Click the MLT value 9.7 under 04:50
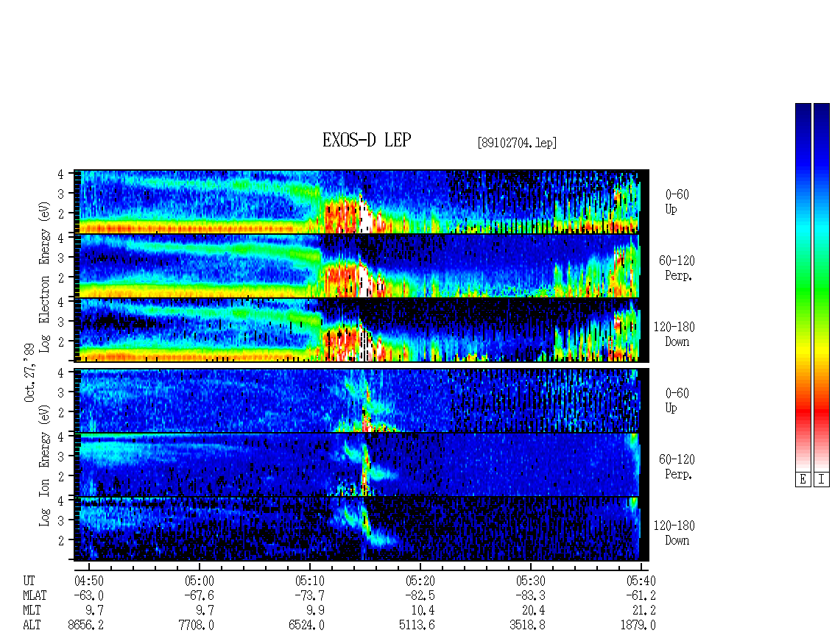The image size is (832, 644). (x=94, y=611)
